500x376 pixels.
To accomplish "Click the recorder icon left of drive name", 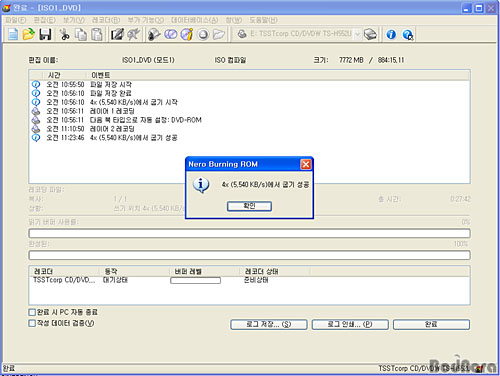I will coord(242,34).
